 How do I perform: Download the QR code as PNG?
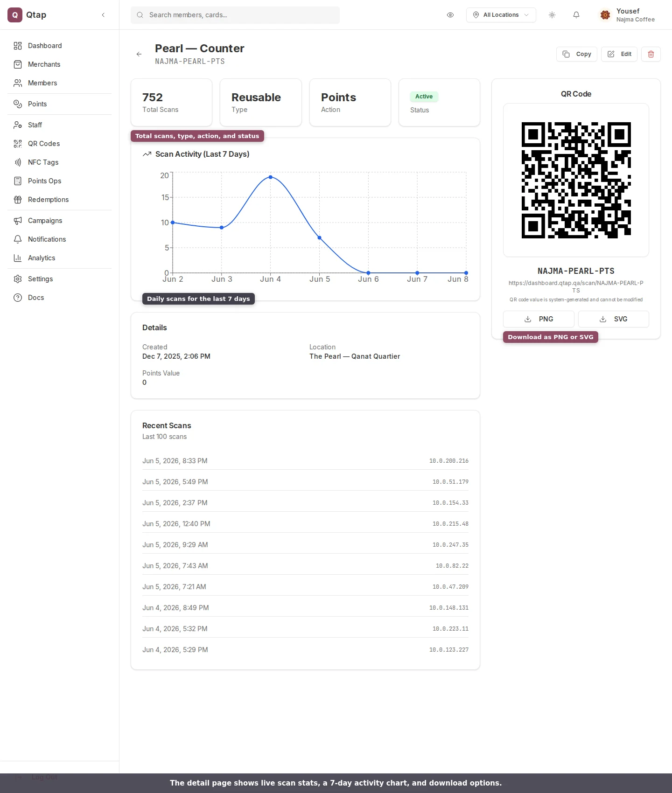pyautogui.click(x=539, y=319)
